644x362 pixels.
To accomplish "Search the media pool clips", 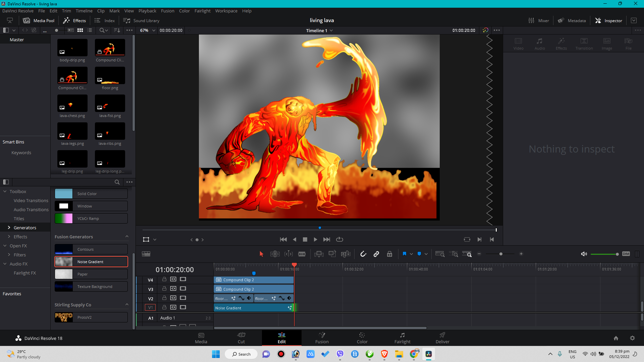I will click(x=104, y=31).
